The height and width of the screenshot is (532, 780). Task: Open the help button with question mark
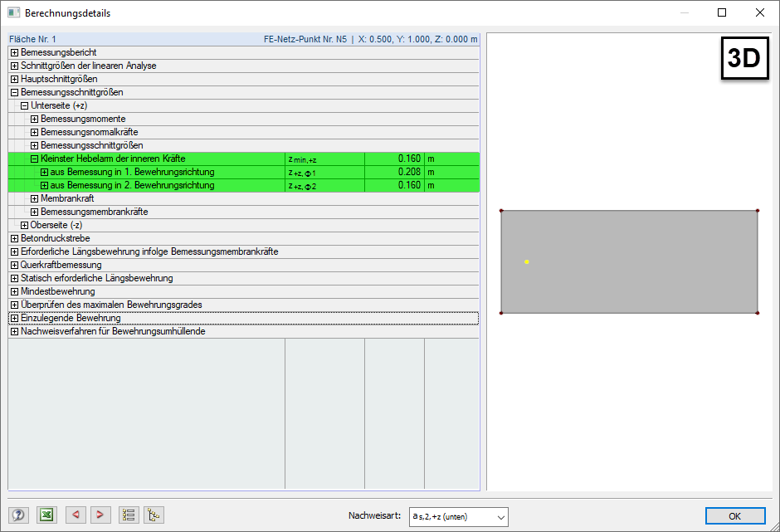pos(18,515)
